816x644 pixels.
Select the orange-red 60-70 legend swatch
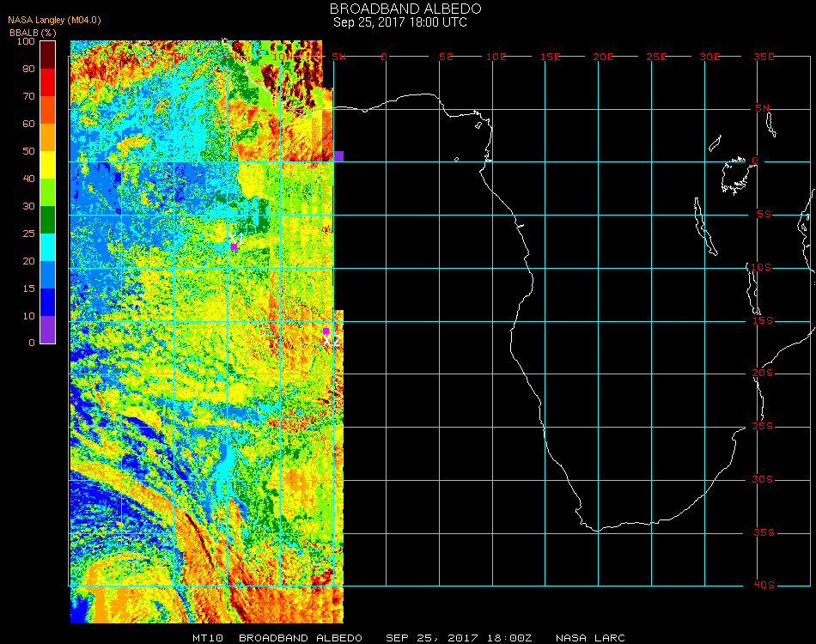tap(48, 110)
